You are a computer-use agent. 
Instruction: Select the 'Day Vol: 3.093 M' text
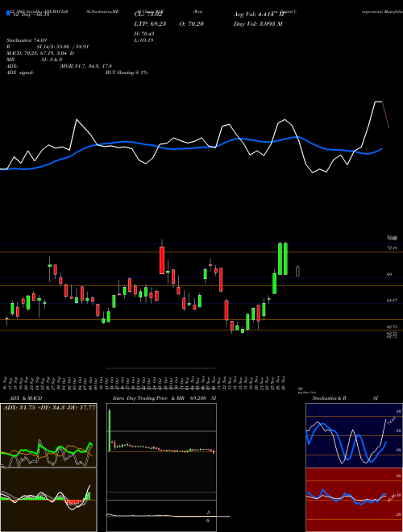258,24
